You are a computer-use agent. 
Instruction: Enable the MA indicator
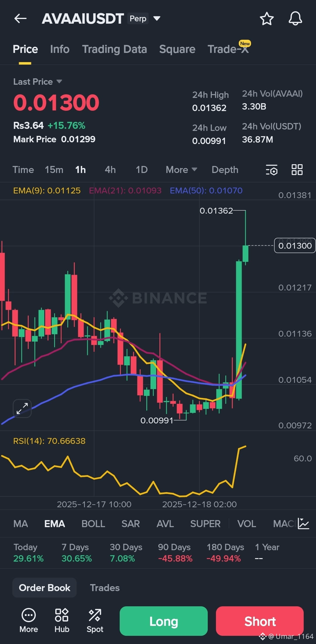pyautogui.click(x=20, y=524)
